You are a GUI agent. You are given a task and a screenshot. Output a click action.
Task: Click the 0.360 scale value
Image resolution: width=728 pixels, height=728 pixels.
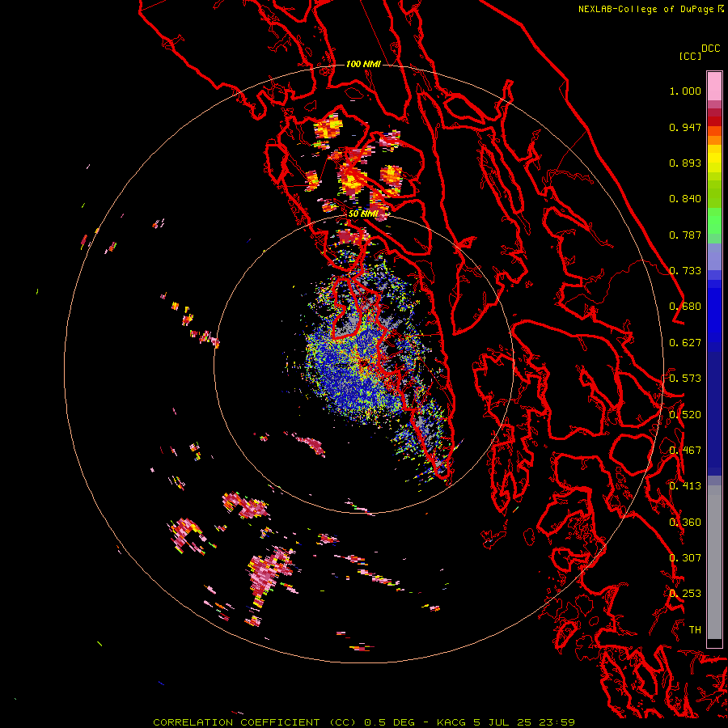click(x=685, y=523)
